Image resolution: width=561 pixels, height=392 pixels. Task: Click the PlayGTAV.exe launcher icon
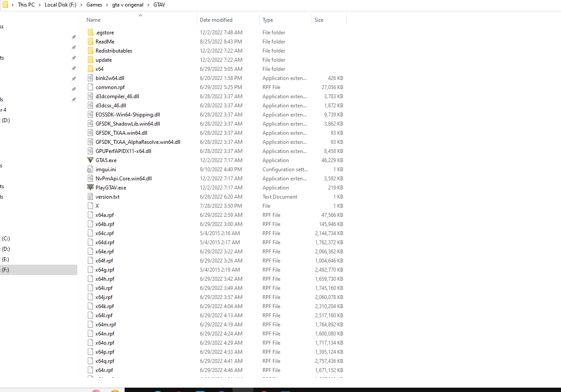(x=90, y=187)
